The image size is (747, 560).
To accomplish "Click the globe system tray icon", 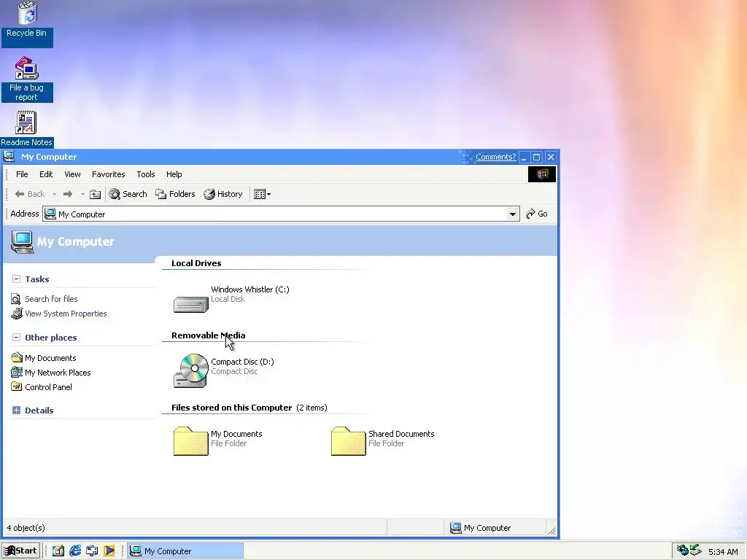I will 683,550.
